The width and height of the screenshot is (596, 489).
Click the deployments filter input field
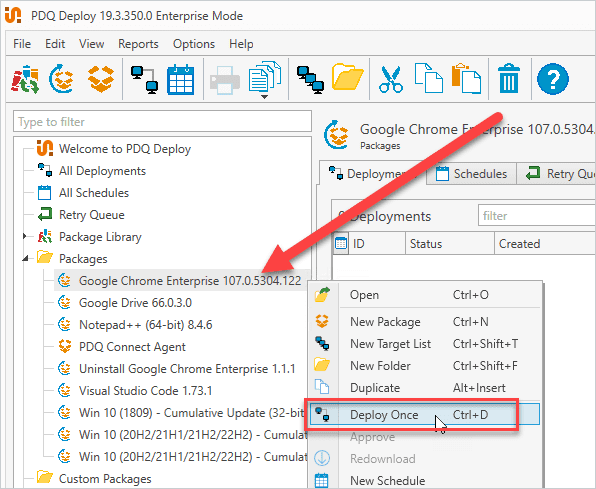pyautogui.click(x=537, y=216)
